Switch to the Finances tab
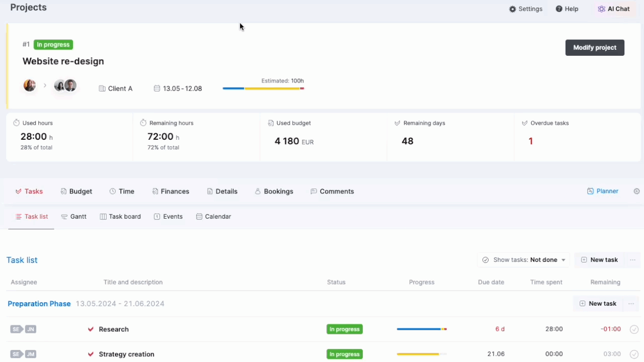Image resolution: width=644 pixels, height=362 pixels. 171,192
